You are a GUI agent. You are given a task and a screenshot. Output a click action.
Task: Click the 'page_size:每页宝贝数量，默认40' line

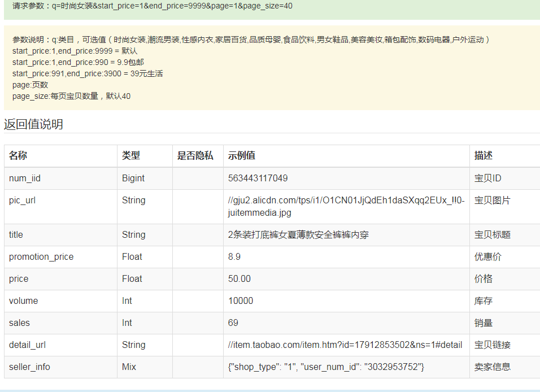click(x=71, y=96)
